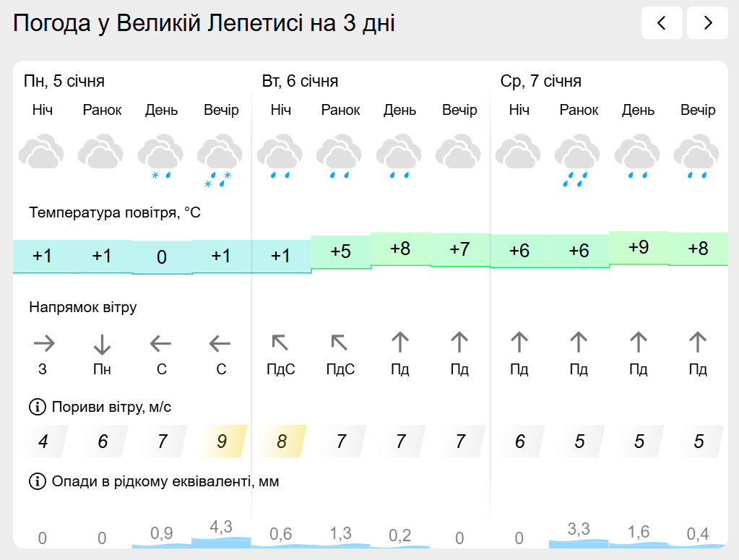Click the info icon beside Пориви вітру
Image resolution: width=739 pixels, height=560 pixels.
pyautogui.click(x=37, y=407)
